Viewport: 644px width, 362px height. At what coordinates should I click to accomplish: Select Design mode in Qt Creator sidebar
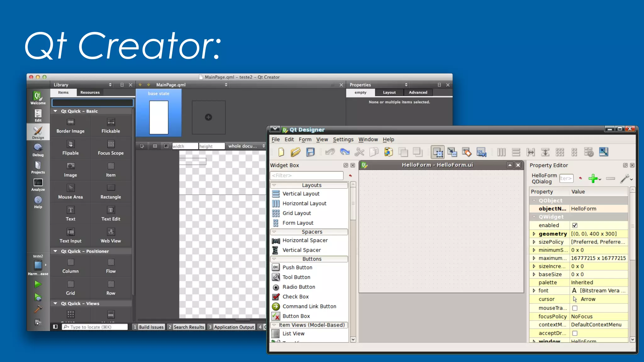point(38,133)
